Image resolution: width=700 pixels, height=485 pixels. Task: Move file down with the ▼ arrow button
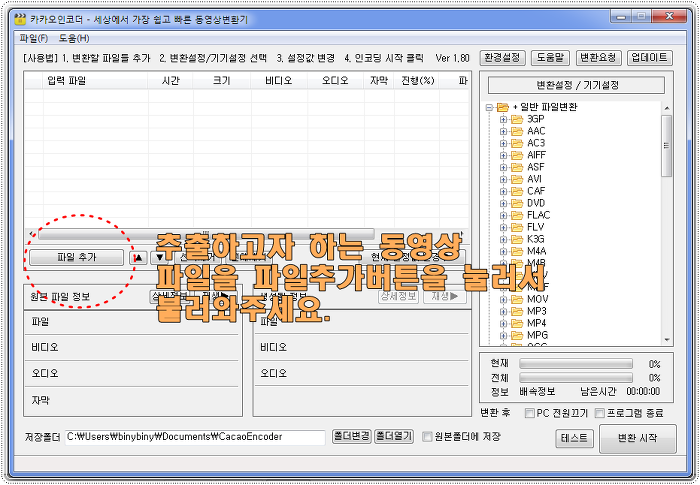click(x=159, y=257)
